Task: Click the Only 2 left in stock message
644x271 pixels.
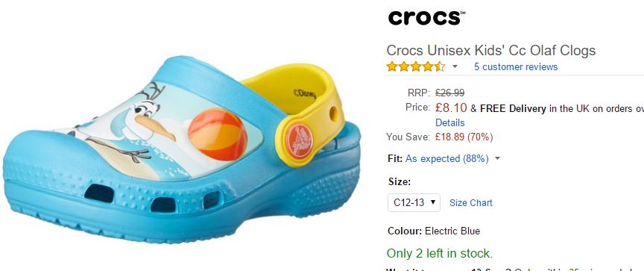Action: click(440, 253)
